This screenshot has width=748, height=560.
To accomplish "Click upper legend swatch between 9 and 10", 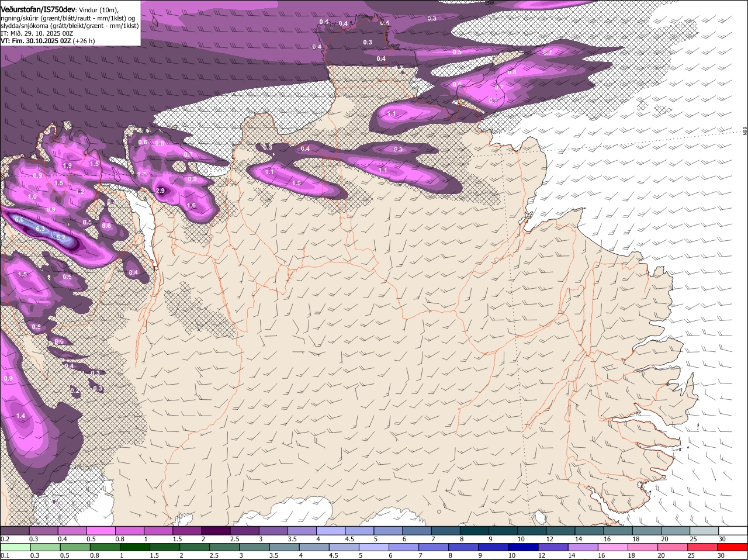I will click(503, 530).
